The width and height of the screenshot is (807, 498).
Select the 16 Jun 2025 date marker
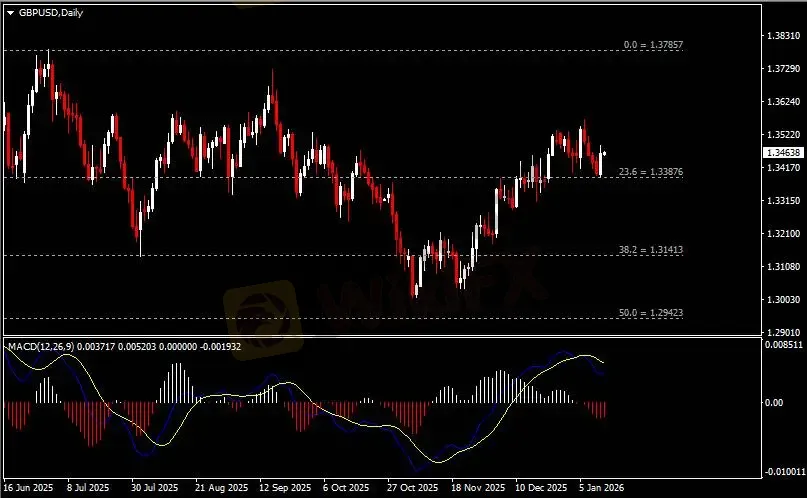tap(28, 489)
